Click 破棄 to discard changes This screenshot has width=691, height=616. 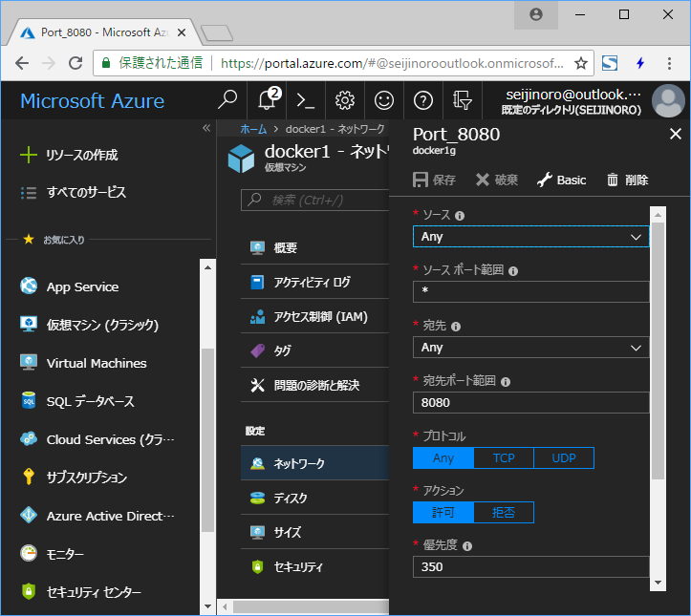point(497,181)
